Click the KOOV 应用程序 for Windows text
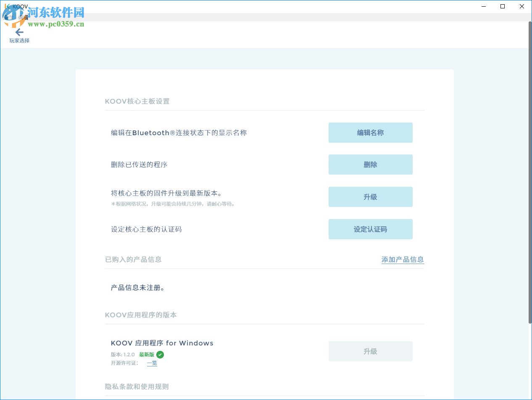This screenshot has height=400, width=532. (162, 343)
